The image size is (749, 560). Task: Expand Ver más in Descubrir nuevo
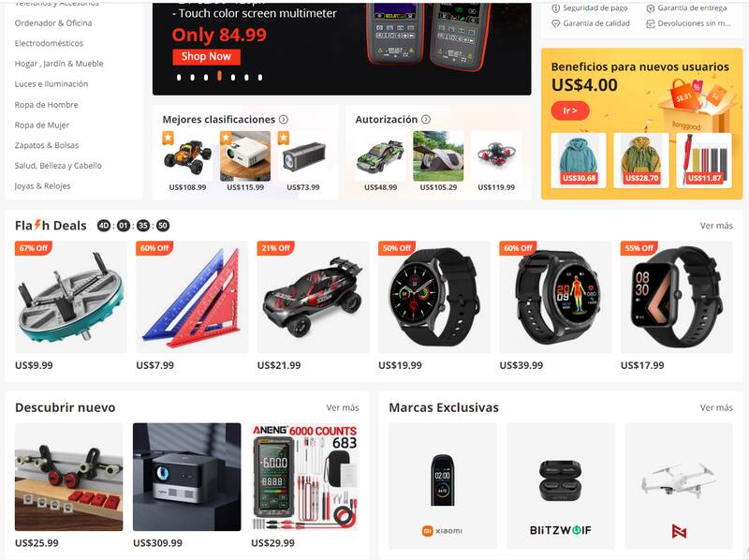pyautogui.click(x=343, y=407)
